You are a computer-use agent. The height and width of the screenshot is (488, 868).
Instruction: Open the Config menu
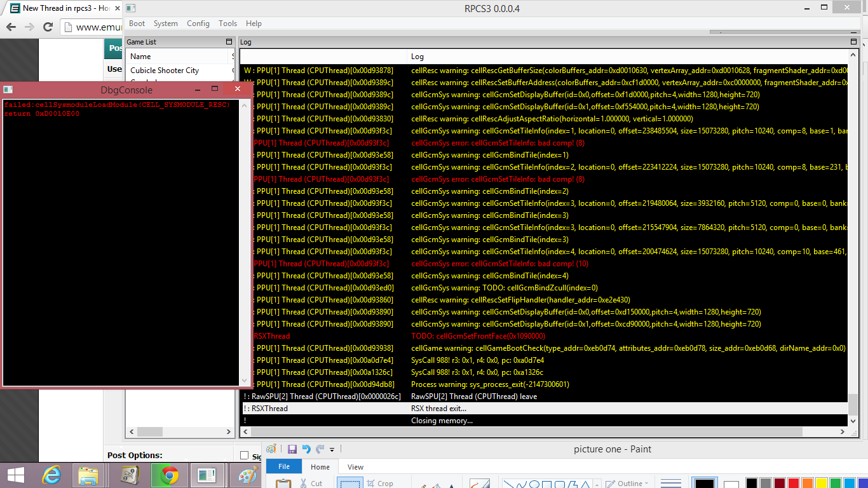tap(198, 24)
